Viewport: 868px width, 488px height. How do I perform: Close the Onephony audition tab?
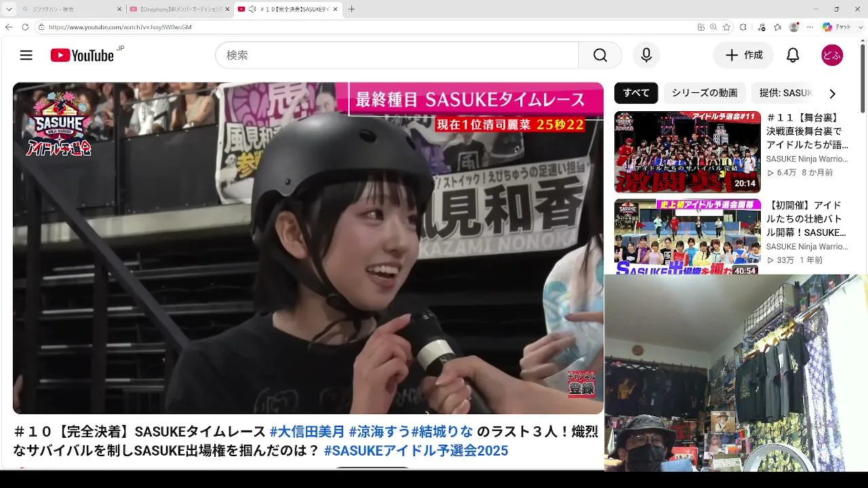pos(227,9)
